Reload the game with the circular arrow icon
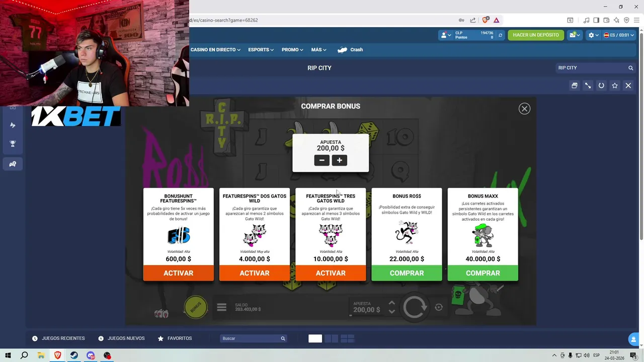644x362 pixels. [601, 85]
